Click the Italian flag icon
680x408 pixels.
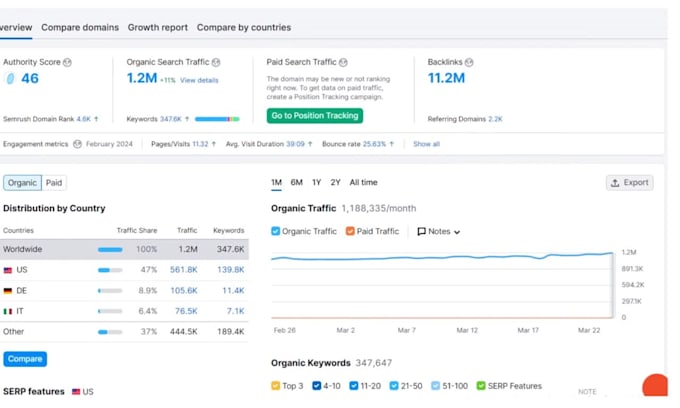(x=8, y=311)
